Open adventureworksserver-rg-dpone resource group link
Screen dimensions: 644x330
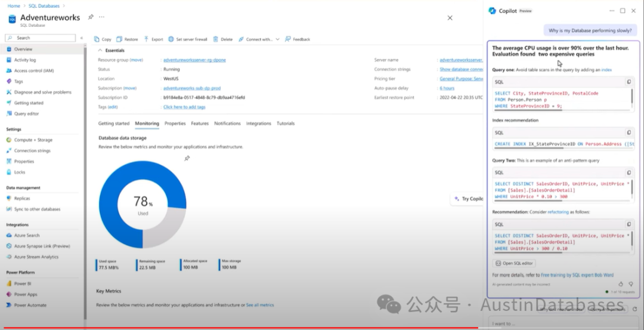(x=194, y=60)
